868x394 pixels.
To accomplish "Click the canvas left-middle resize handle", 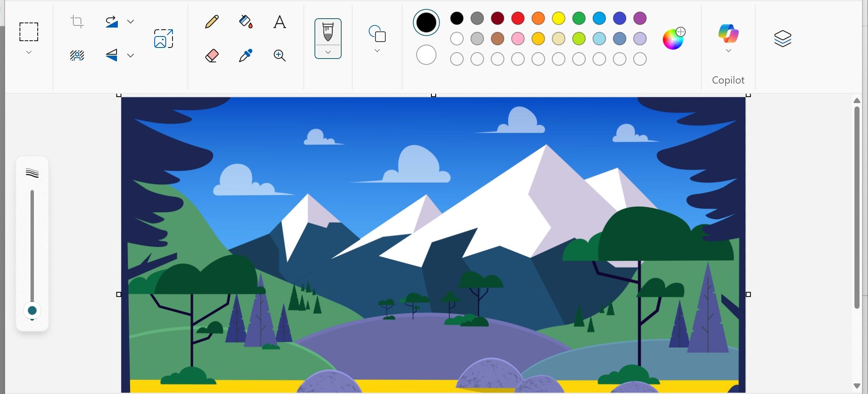I will (x=119, y=294).
